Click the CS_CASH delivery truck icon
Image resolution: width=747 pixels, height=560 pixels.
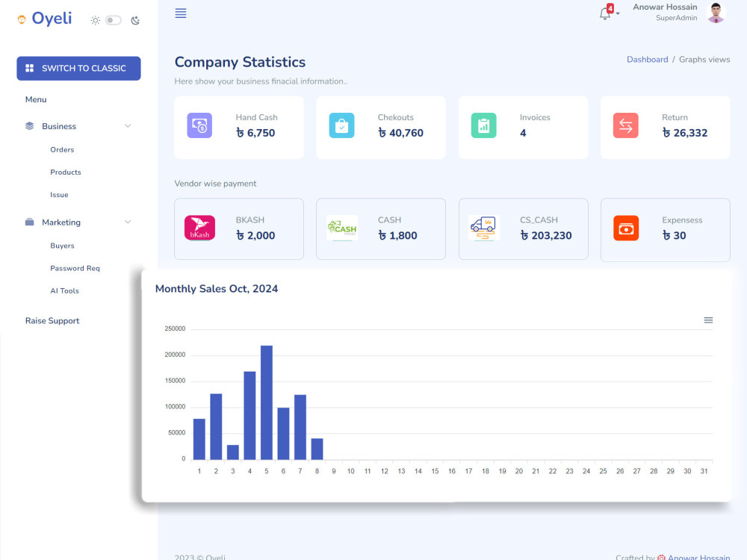pos(483,228)
